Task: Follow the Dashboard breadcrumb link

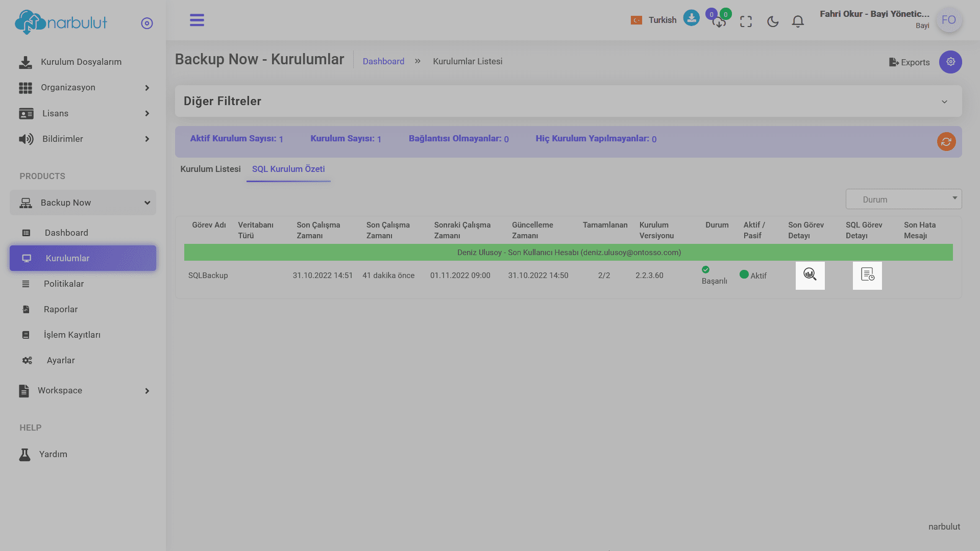Action: [383, 61]
